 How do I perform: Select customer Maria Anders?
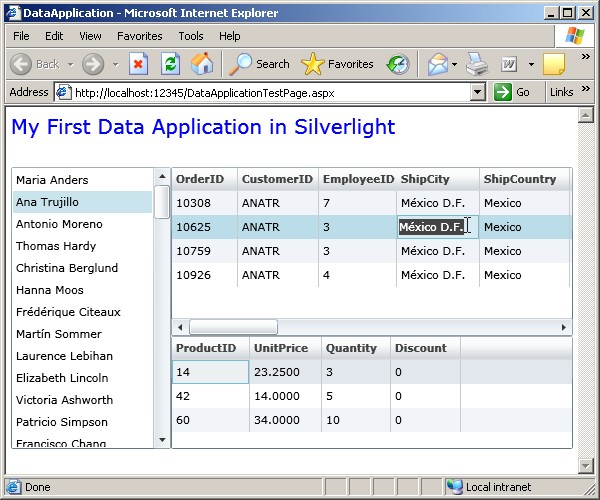click(x=83, y=180)
